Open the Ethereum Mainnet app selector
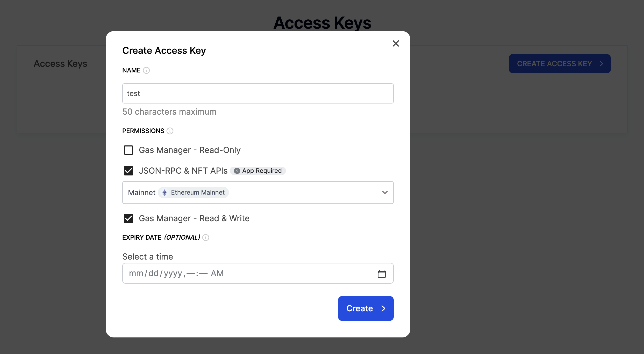The width and height of the screenshot is (644, 354). click(258, 193)
